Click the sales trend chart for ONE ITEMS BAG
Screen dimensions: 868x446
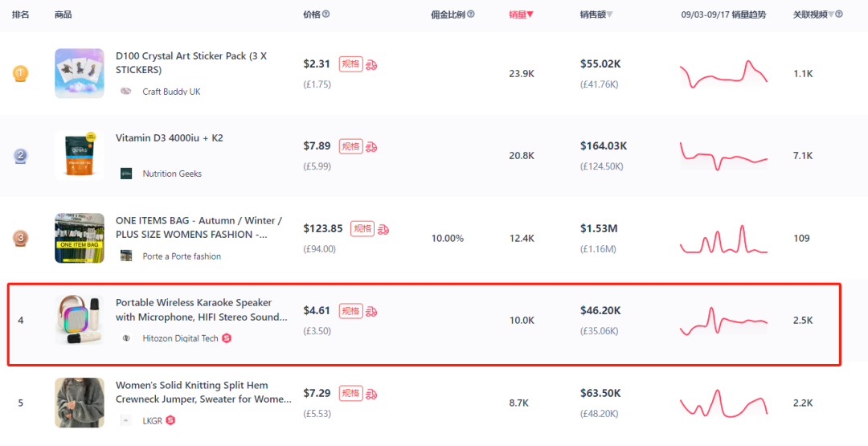click(723, 239)
